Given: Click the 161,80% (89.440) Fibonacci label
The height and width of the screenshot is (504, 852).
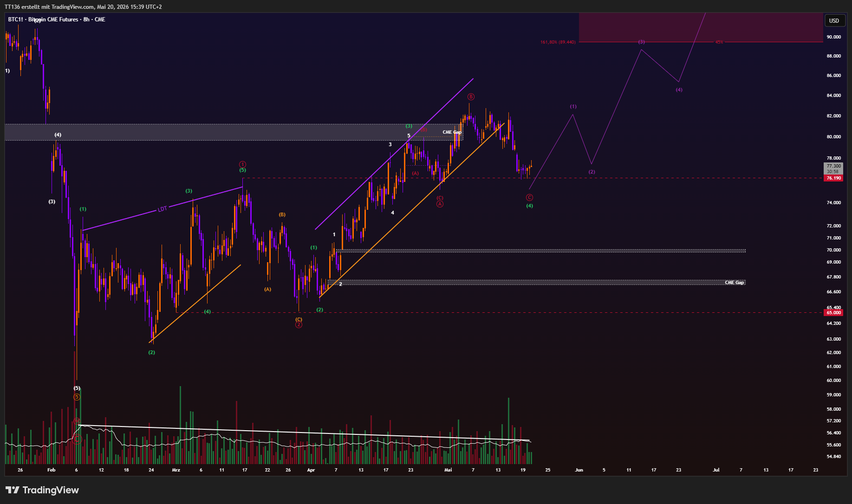Looking at the screenshot, I should [558, 42].
